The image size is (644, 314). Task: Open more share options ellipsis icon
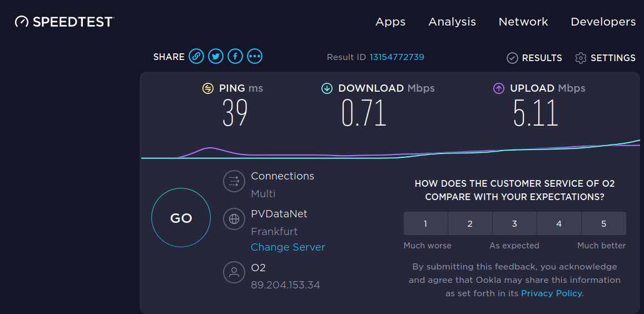(x=255, y=57)
